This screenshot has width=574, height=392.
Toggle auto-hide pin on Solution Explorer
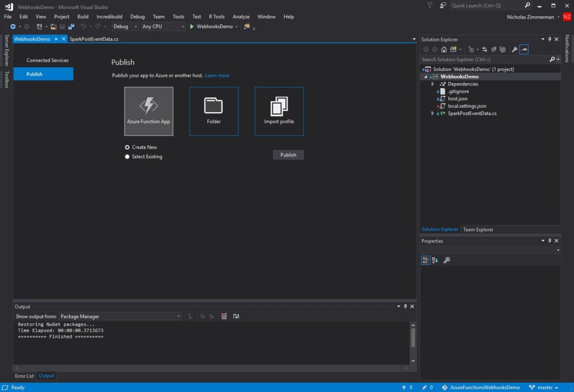549,39
